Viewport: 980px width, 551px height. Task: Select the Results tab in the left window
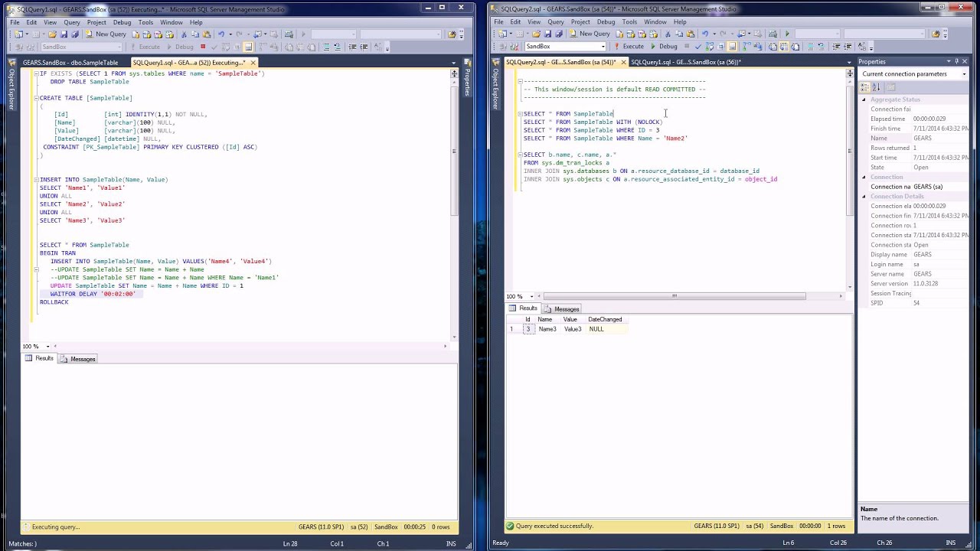pos(41,359)
